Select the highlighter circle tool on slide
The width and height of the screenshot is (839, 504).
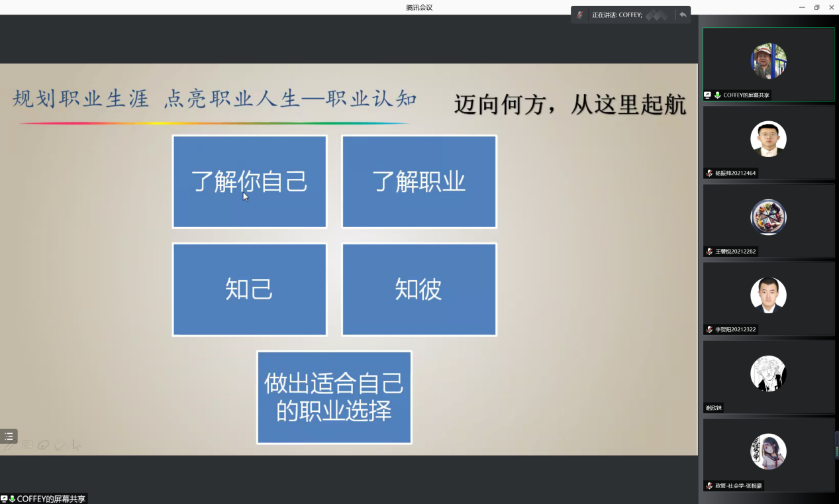(x=44, y=446)
